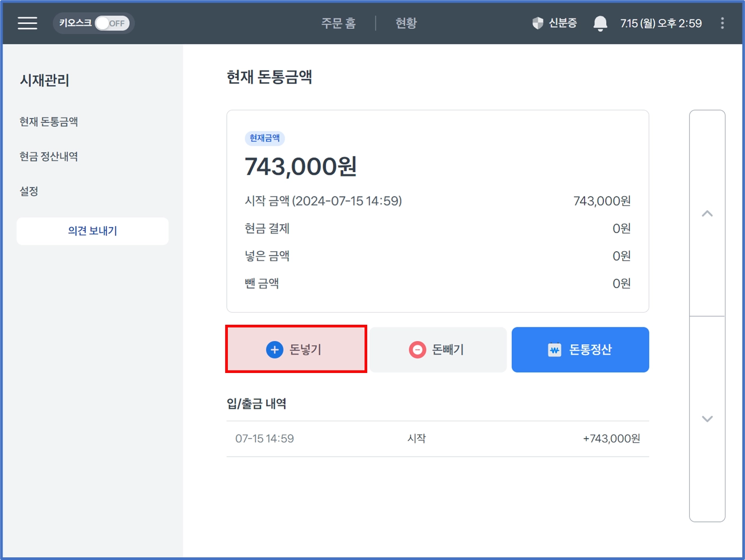Click the 신분증 shield icon
This screenshot has width=745, height=560.
(x=538, y=23)
